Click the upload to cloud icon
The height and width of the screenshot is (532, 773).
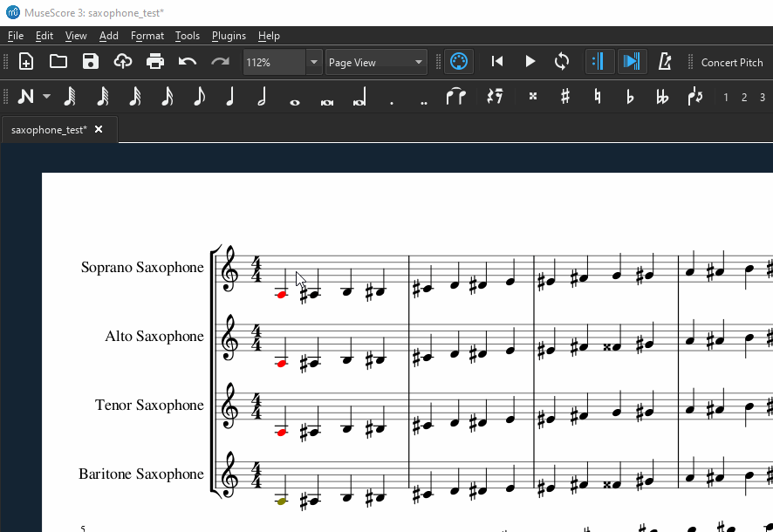pyautogui.click(x=123, y=62)
